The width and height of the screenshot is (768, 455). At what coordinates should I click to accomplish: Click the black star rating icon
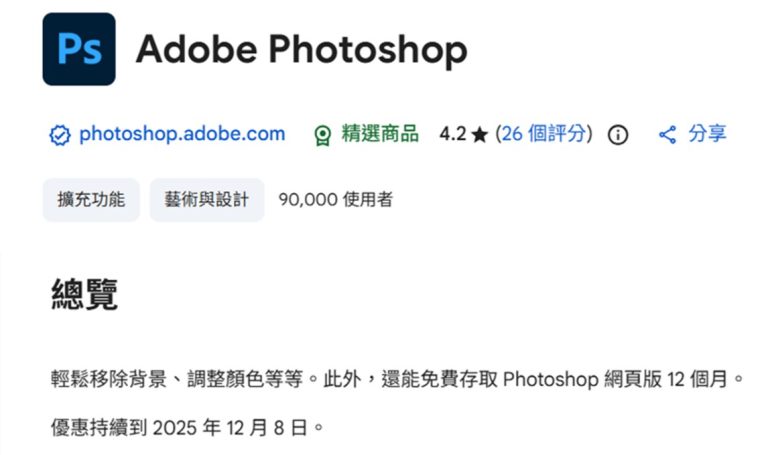[479, 135]
